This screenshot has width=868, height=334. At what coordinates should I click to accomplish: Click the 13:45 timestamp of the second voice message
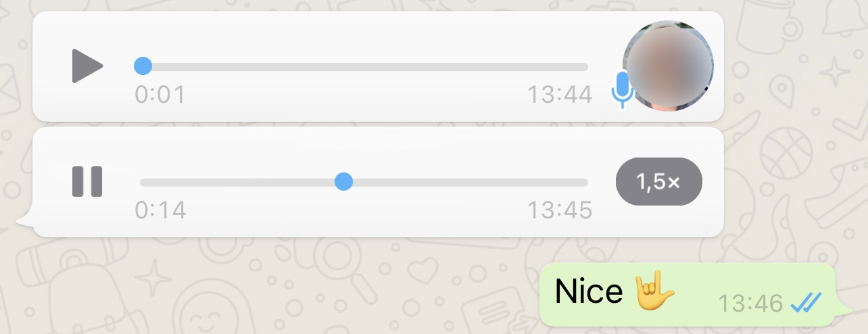tap(560, 210)
